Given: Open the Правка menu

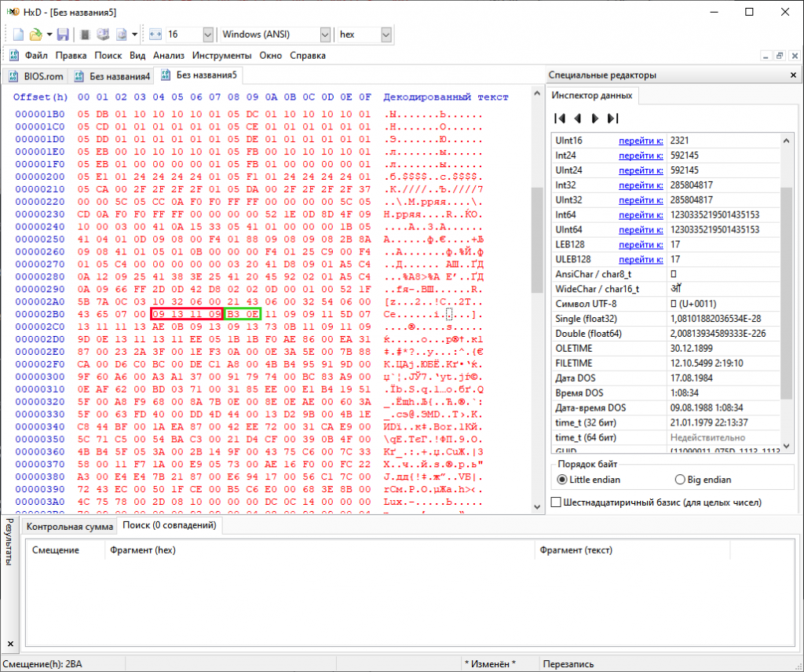Looking at the screenshot, I should pos(71,56).
